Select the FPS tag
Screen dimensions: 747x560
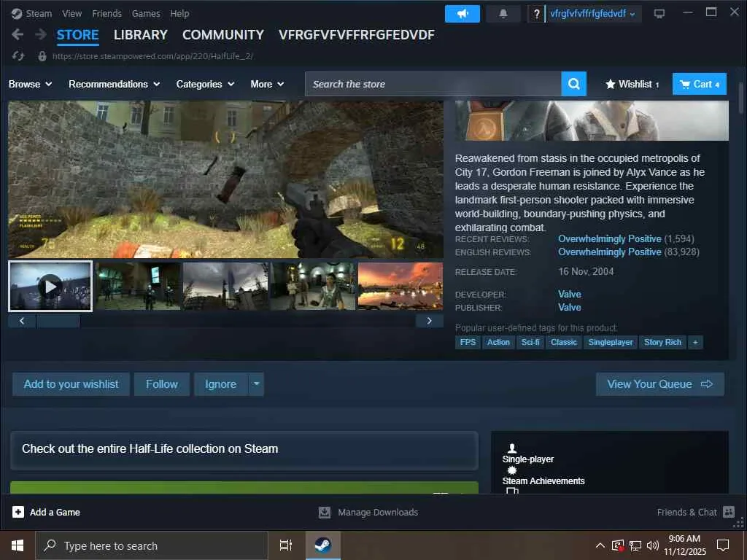tap(468, 343)
